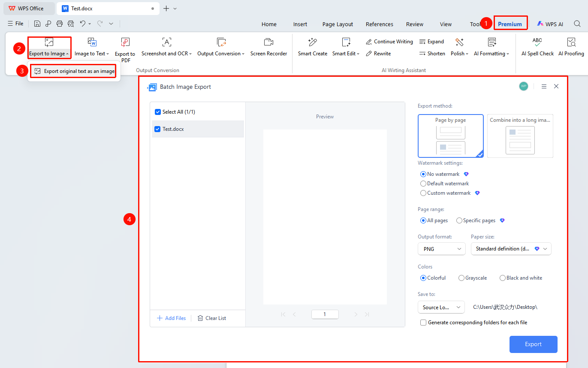Select Black and white color option
Screen dimensions: 588x368
[503, 278]
